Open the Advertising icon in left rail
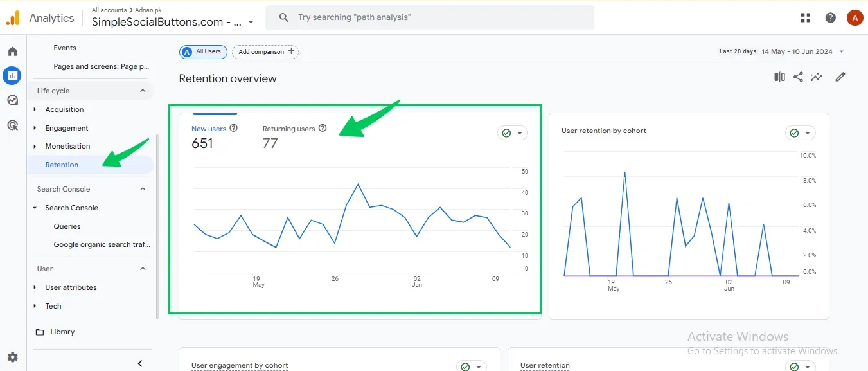The height and width of the screenshot is (371, 868). click(x=12, y=125)
